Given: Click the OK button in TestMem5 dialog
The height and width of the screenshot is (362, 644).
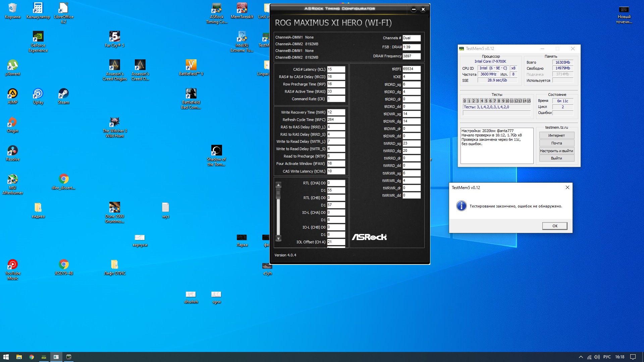Looking at the screenshot, I should 554,226.
